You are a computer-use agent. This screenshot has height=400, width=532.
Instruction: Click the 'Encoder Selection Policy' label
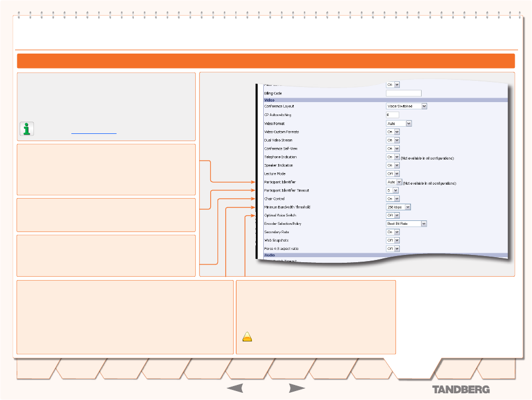[x=283, y=224]
